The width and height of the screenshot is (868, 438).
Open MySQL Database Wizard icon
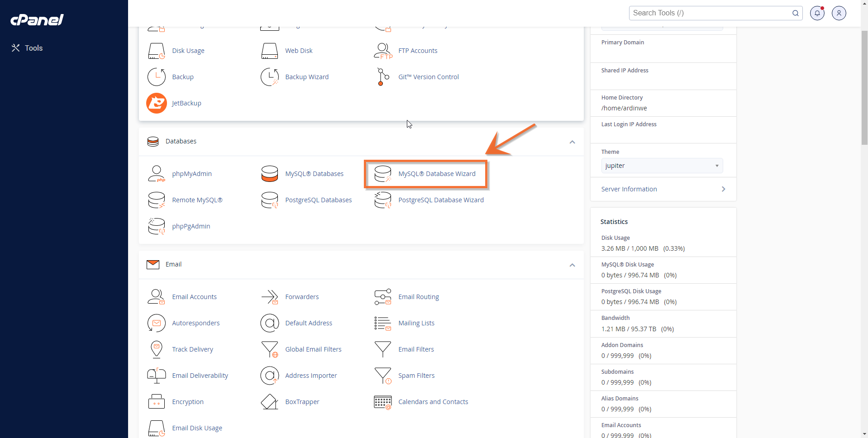tap(383, 174)
